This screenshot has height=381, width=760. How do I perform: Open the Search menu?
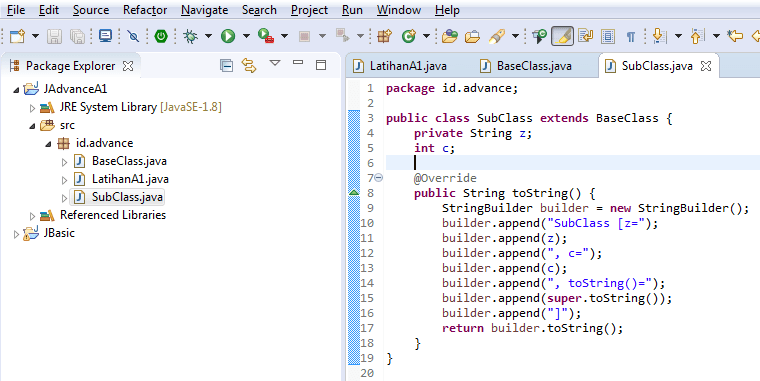pyautogui.click(x=259, y=10)
